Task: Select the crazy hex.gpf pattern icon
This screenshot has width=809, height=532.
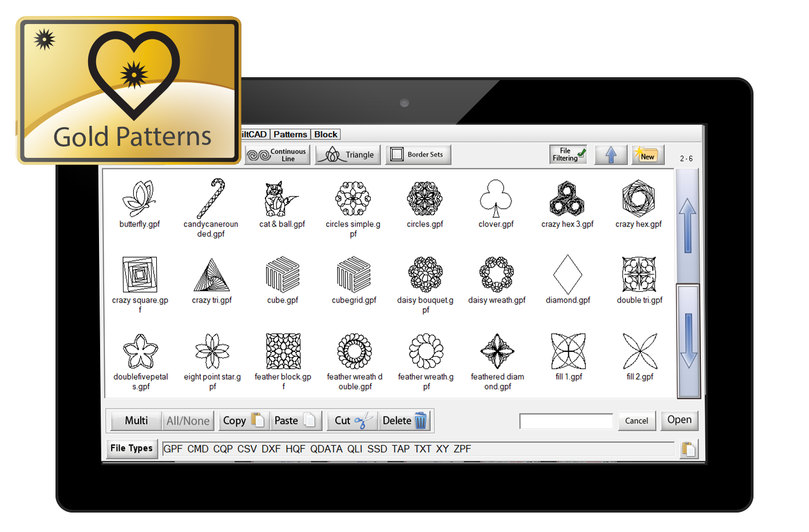Action: [639, 198]
